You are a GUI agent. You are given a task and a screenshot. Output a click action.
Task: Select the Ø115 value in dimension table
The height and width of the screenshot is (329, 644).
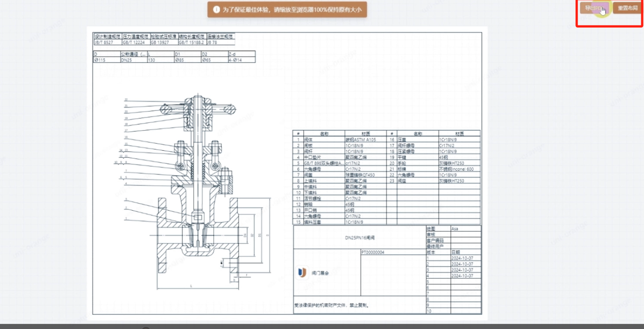click(106, 60)
